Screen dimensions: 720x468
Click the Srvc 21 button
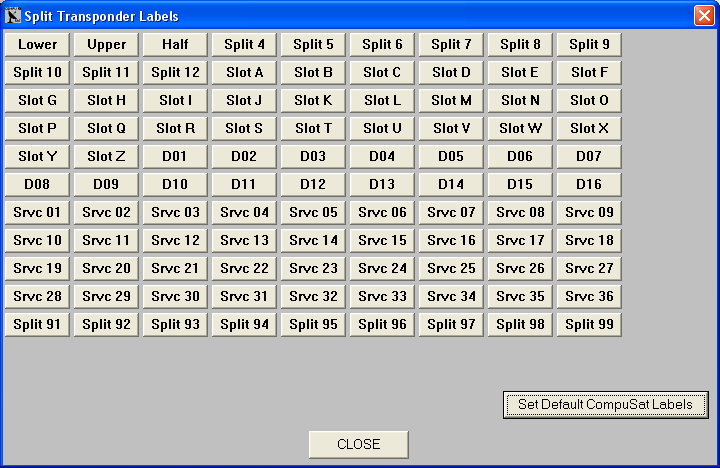tap(175, 269)
